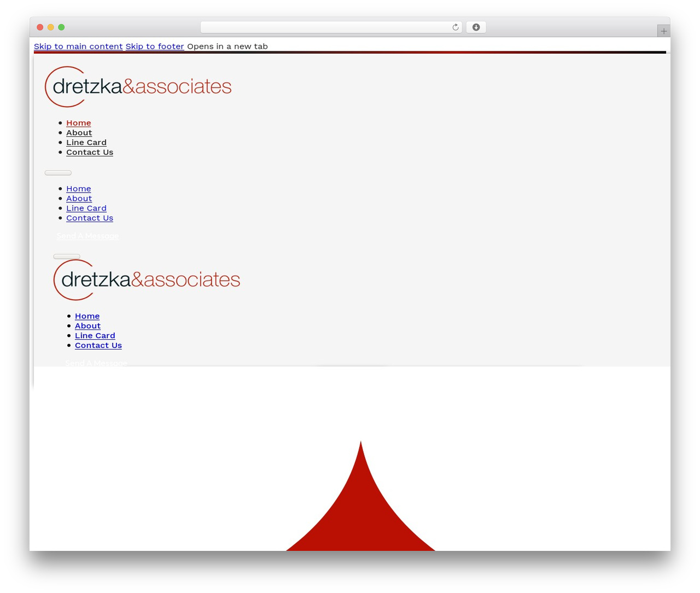This screenshot has height=593, width=700.
Task: Open bold Contact Us link in third menu
Action: (x=98, y=346)
